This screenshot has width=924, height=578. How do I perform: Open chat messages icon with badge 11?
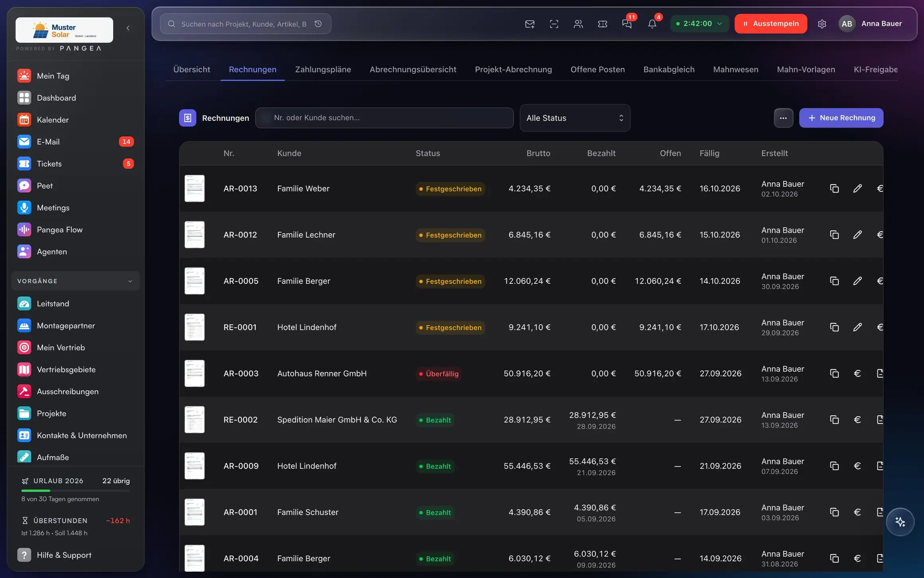point(627,24)
